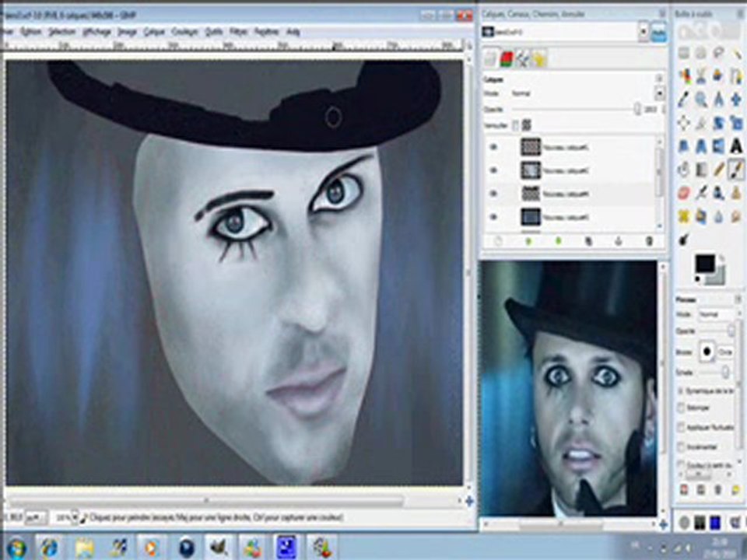Open the unit dropdown in status bar
The width and height of the screenshot is (747, 560).
pyautogui.click(x=36, y=517)
